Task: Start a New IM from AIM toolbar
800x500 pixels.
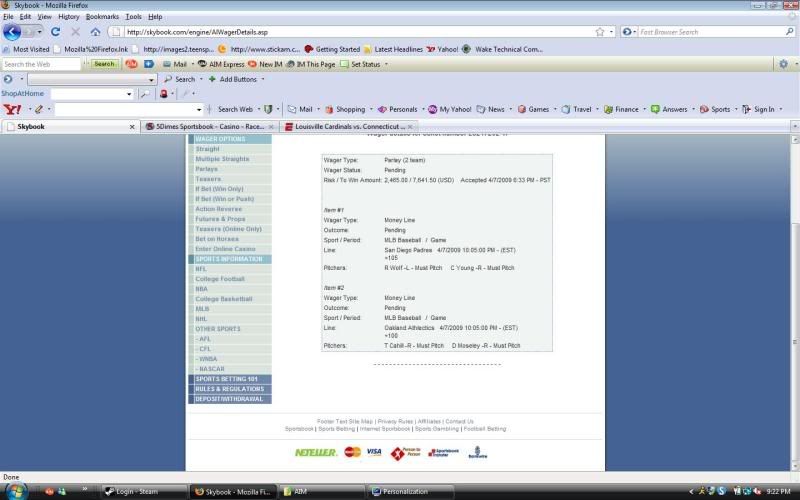Action: pos(265,64)
